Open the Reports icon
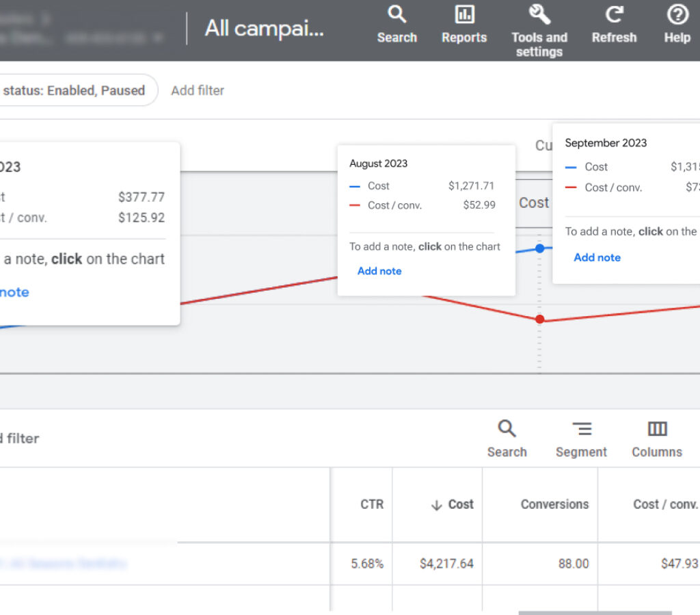 pos(464,14)
